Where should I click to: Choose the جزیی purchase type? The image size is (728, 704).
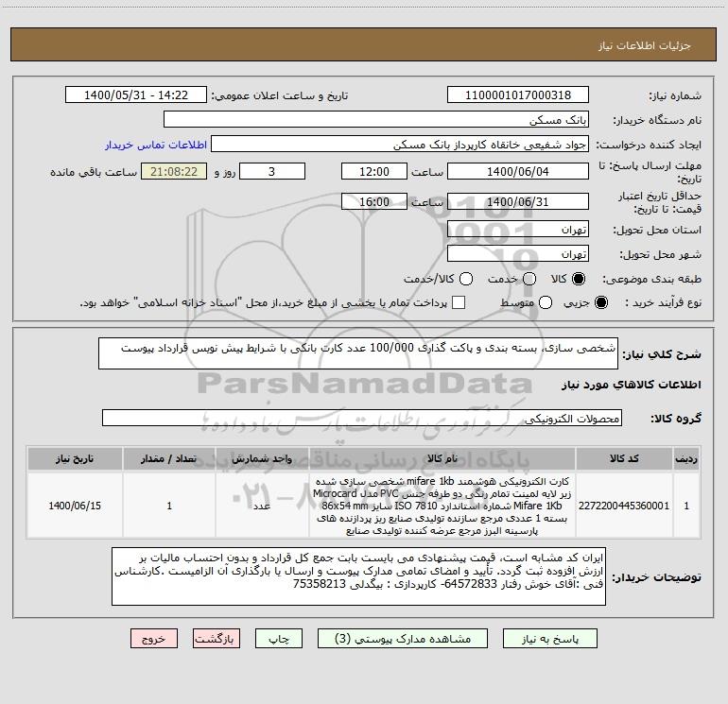pos(600,302)
